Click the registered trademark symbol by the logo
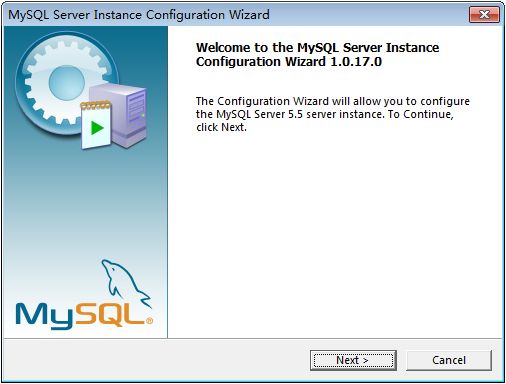 [x=150, y=321]
